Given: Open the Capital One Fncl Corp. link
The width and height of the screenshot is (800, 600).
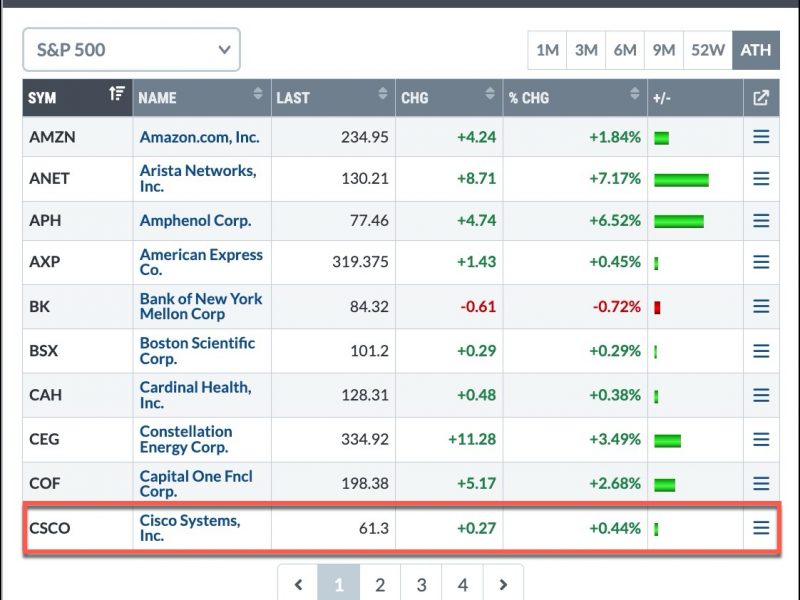Looking at the screenshot, I should pyautogui.click(x=196, y=483).
